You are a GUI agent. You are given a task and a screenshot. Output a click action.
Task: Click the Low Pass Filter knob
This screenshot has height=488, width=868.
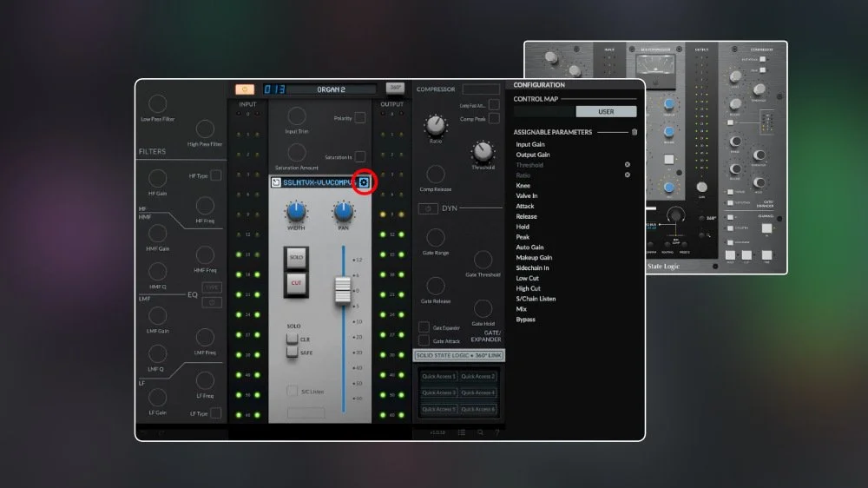[157, 103]
